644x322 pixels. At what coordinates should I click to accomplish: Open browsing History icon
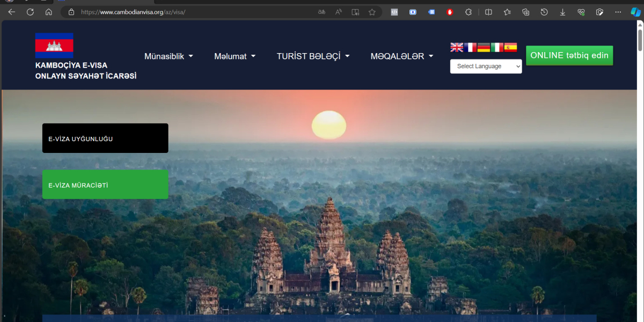[x=544, y=12]
